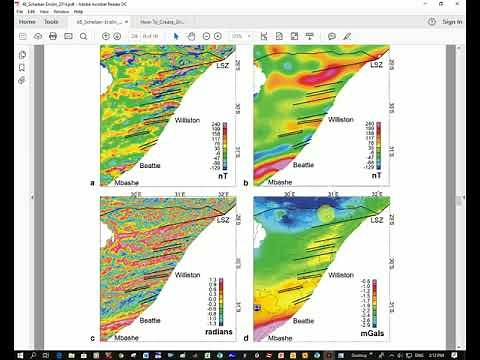Open the Window menu
The width and height of the screenshot is (480, 360).
pos(61,12)
